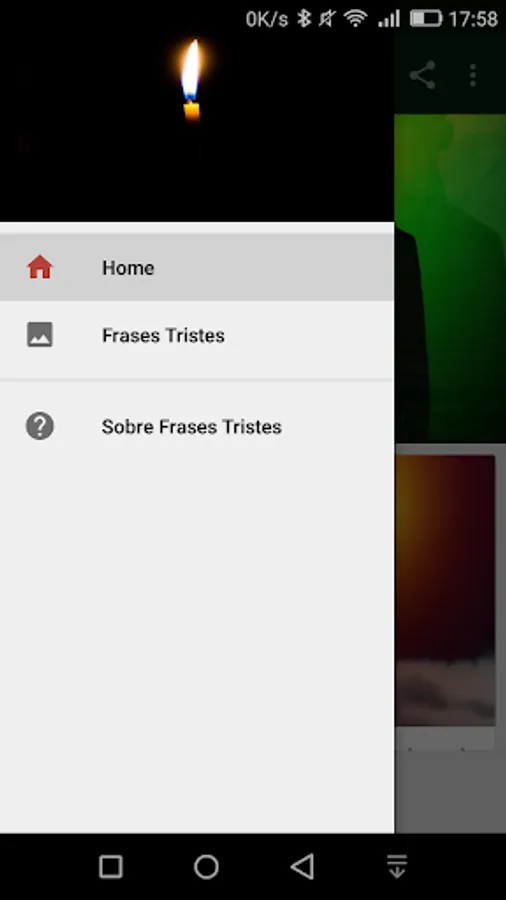Tap the red gradient image card
Image resolution: width=506 pixels, height=900 pixels.
(x=445, y=590)
